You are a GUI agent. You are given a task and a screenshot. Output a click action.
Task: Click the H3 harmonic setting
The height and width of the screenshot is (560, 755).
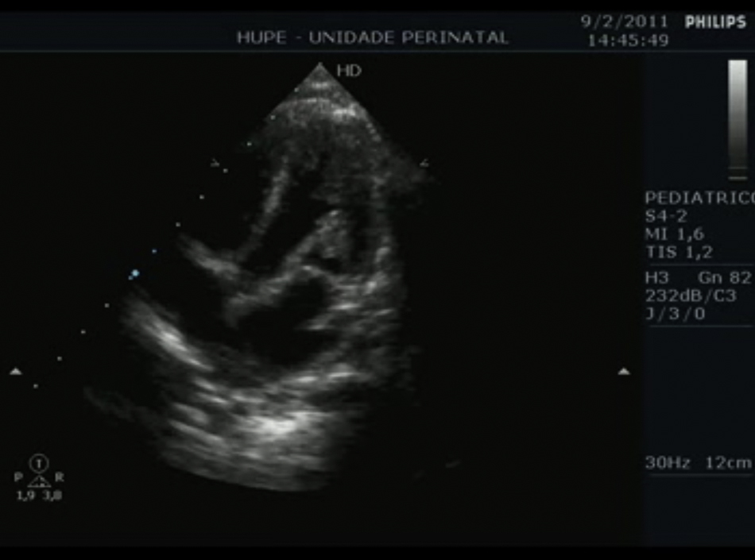[657, 277]
